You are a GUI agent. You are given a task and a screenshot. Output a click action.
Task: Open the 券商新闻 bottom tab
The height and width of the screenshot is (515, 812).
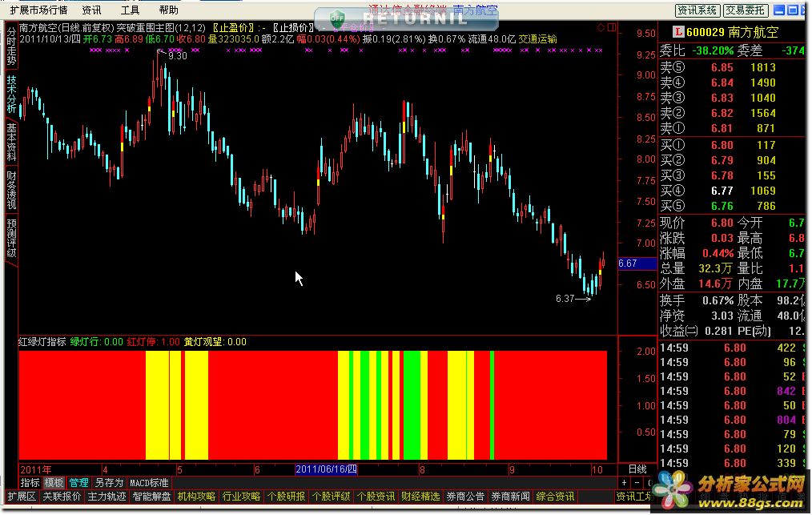coord(511,497)
